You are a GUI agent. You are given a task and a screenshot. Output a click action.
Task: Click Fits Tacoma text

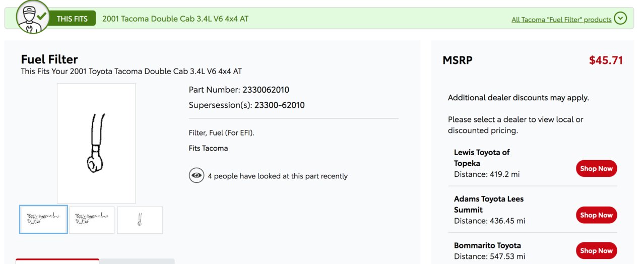click(208, 148)
